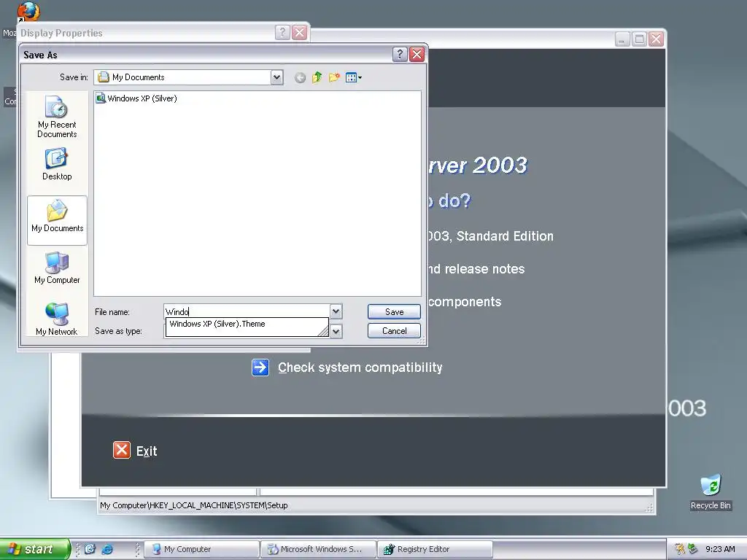The image size is (747, 560).
Task: Click the first system tray icon
Action: click(x=680, y=549)
